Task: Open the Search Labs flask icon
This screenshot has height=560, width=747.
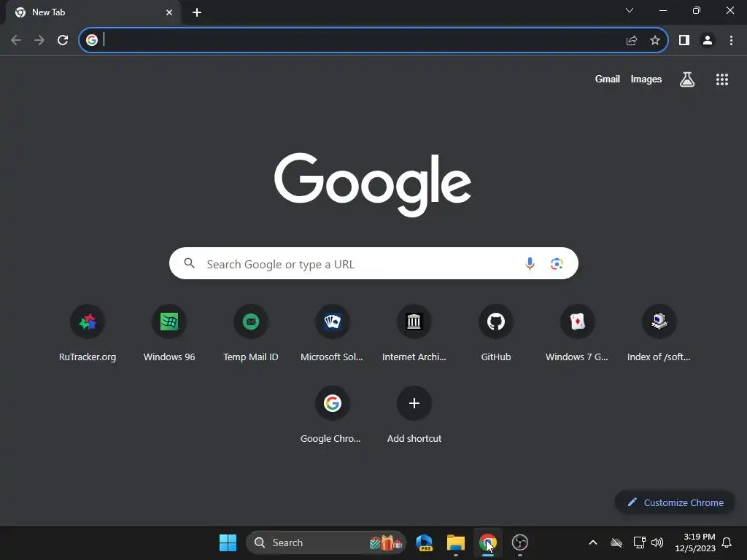Action: (687, 79)
